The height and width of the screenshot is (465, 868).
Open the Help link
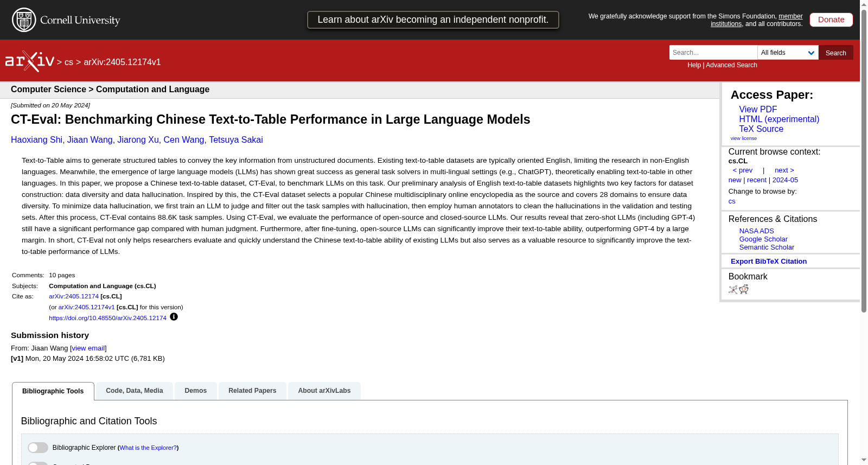click(694, 65)
